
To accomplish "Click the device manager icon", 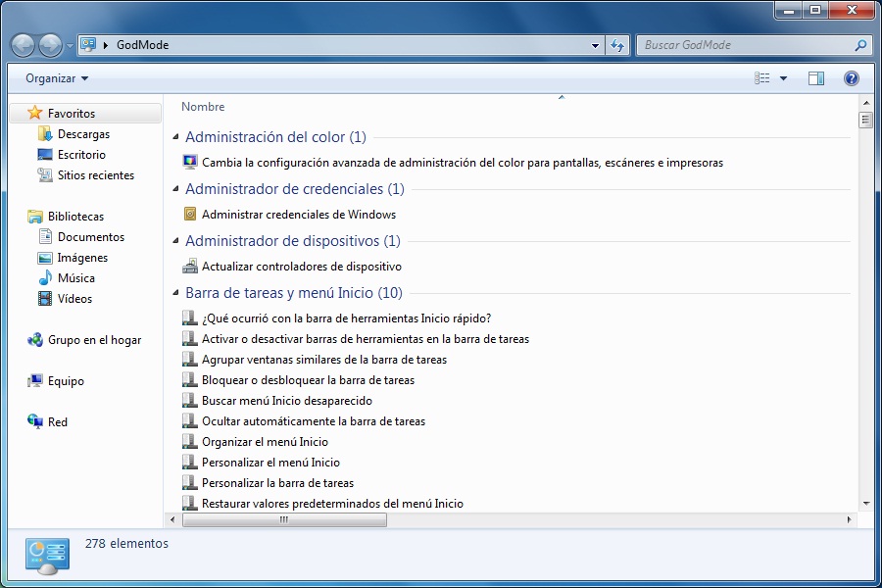I will [x=190, y=267].
